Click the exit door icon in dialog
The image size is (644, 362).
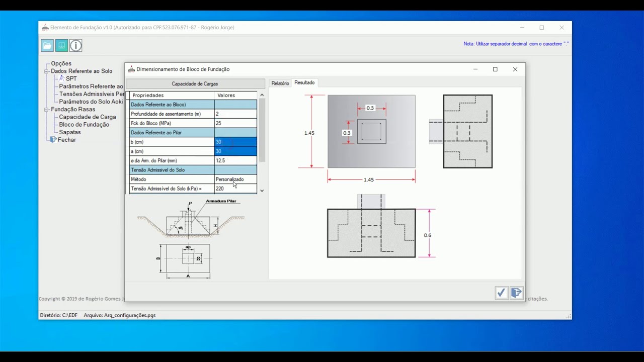point(516,293)
